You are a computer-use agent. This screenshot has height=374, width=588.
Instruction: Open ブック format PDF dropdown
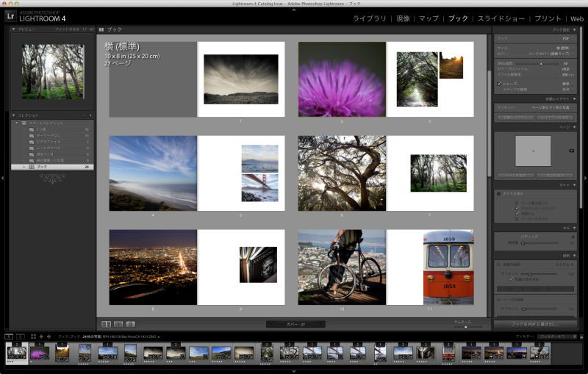pos(567,39)
